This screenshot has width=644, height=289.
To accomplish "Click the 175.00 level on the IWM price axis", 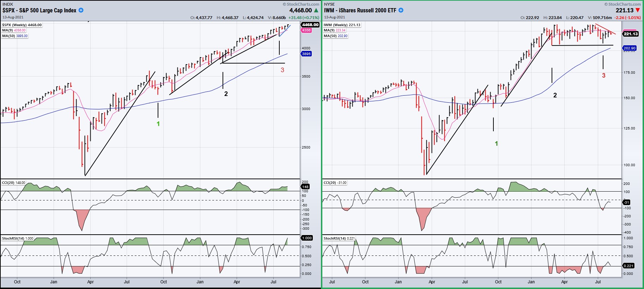I will (x=630, y=73).
